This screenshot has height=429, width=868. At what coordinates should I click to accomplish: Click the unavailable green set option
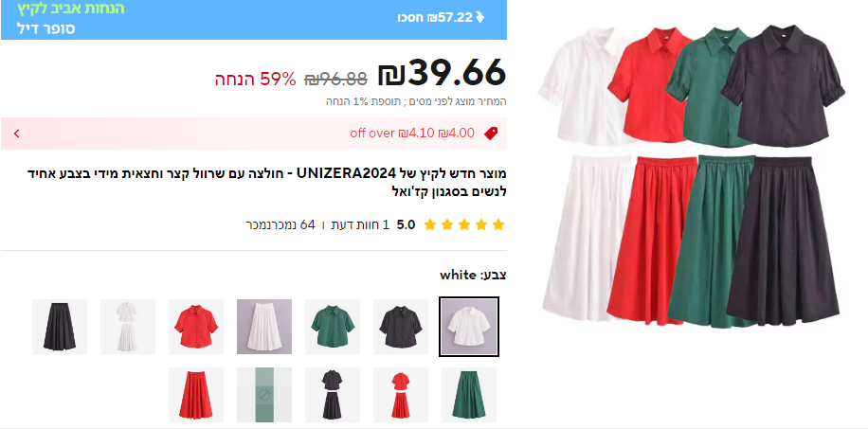click(x=264, y=395)
